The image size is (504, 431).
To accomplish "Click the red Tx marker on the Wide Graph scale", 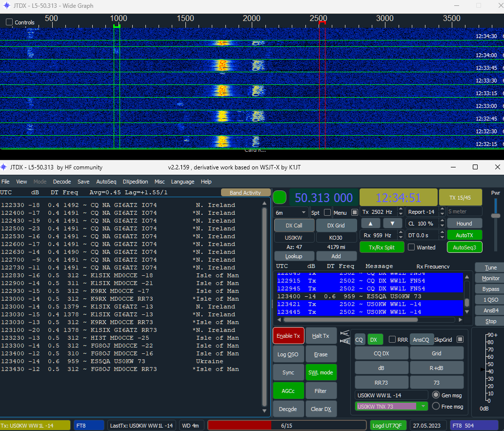I will click(322, 22).
